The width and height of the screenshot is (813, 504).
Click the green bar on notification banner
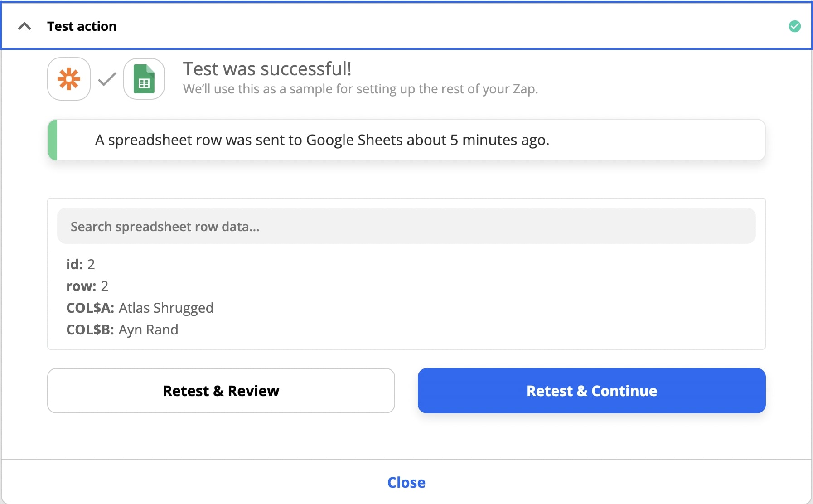coord(53,140)
